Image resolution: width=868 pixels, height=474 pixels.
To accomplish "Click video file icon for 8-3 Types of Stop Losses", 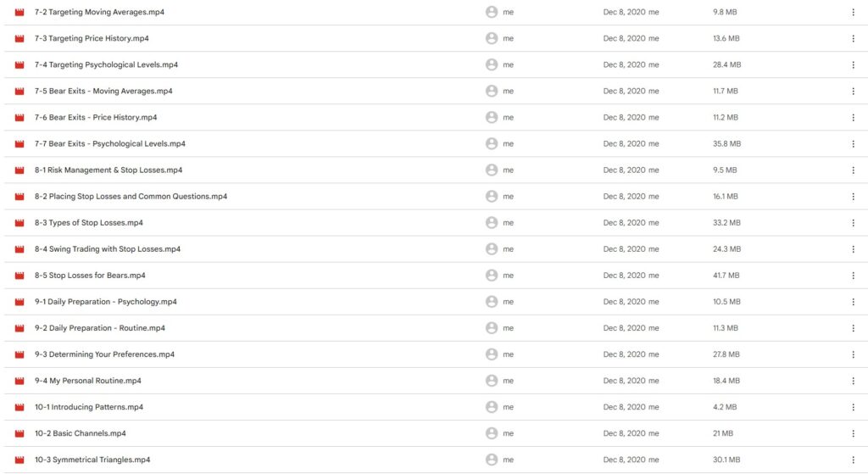I will [x=19, y=223].
